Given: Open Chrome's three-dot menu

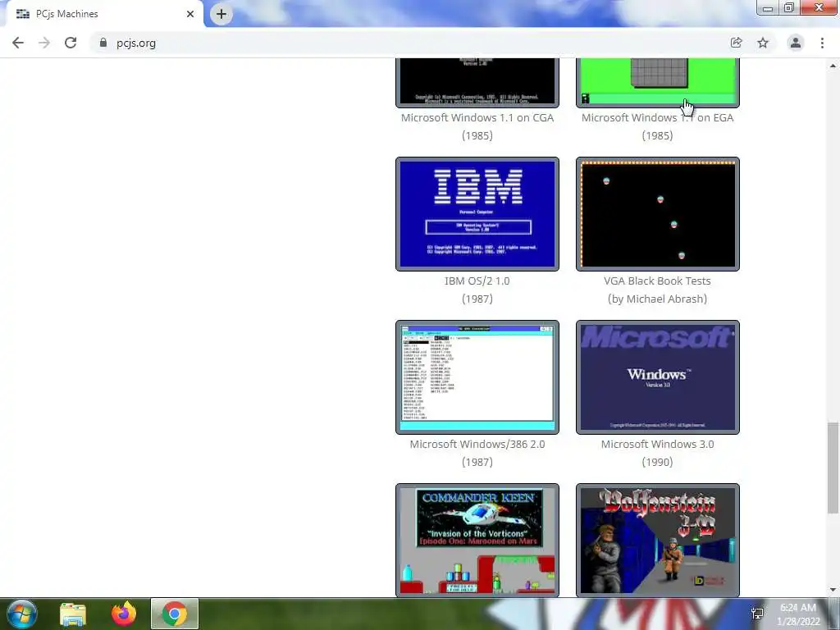Looking at the screenshot, I should pyautogui.click(x=822, y=43).
